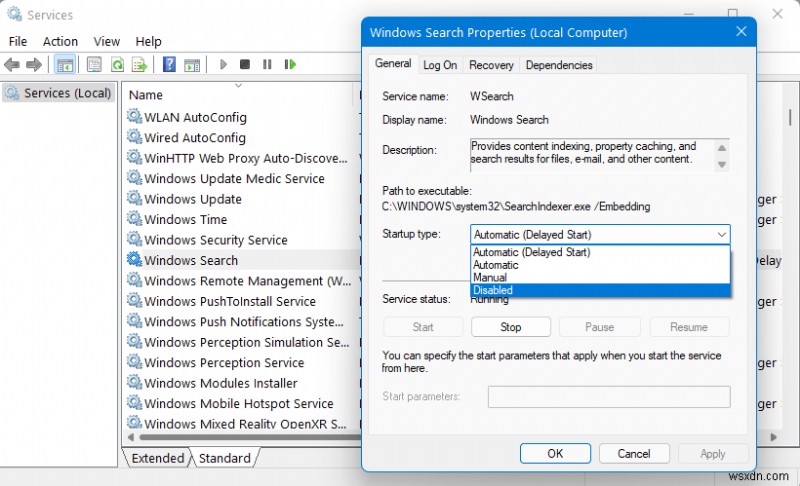The height and width of the screenshot is (486, 800).
Task: Click the services window vertical scrollbar thumb
Action: coord(790,117)
